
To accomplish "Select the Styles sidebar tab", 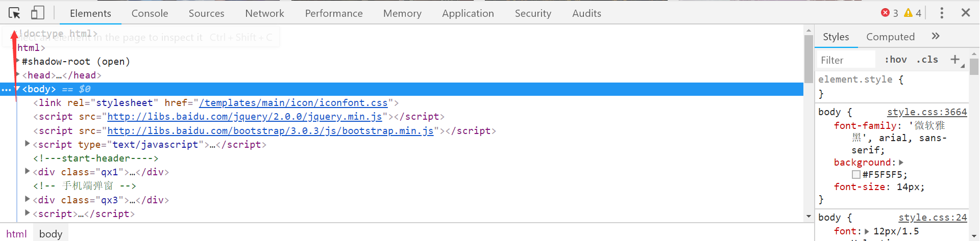I will (836, 37).
